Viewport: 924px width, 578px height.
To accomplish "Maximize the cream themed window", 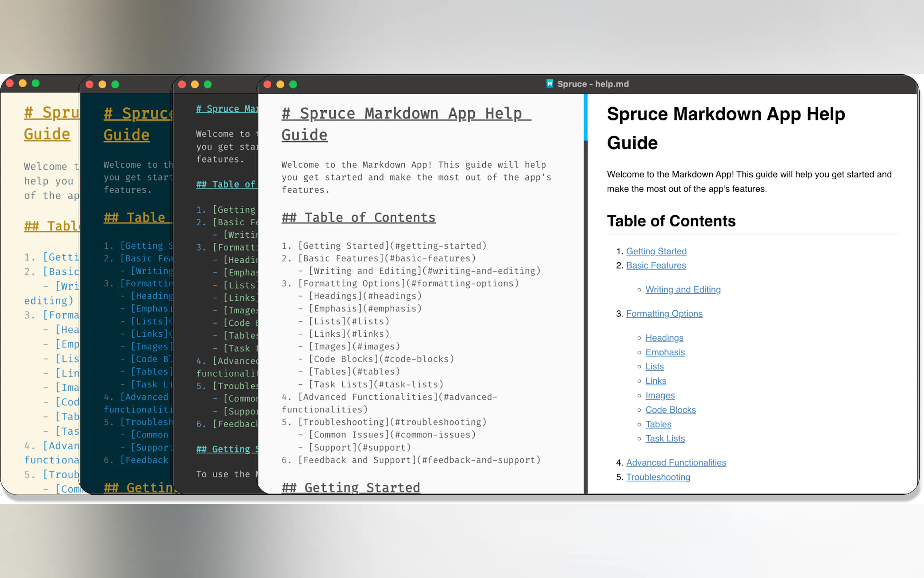I will point(36,83).
